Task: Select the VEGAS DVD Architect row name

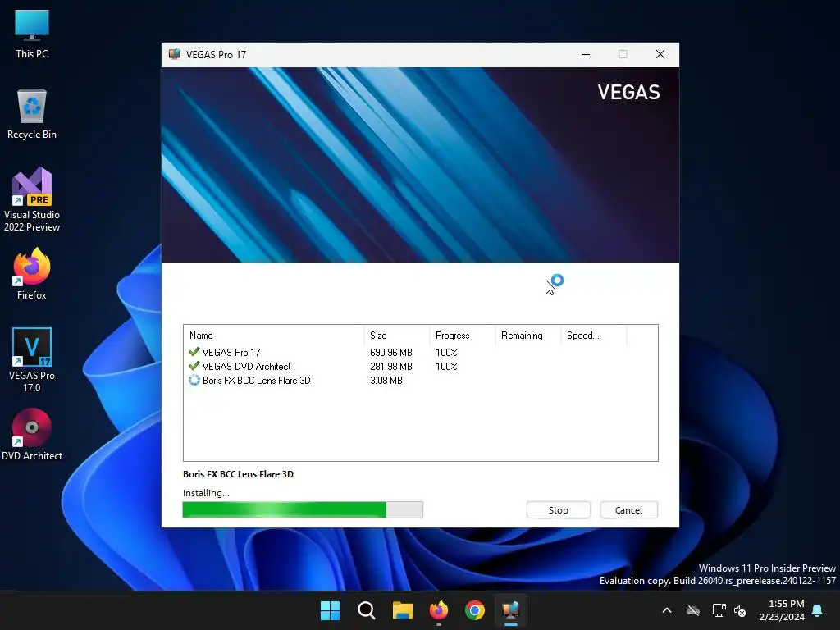Action: [x=246, y=367]
